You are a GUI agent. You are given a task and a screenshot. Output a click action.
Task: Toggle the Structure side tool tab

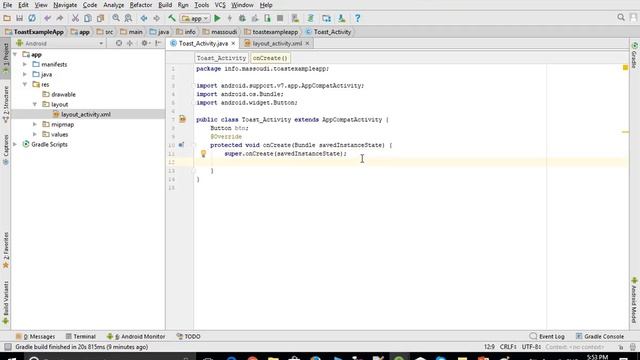[6, 104]
